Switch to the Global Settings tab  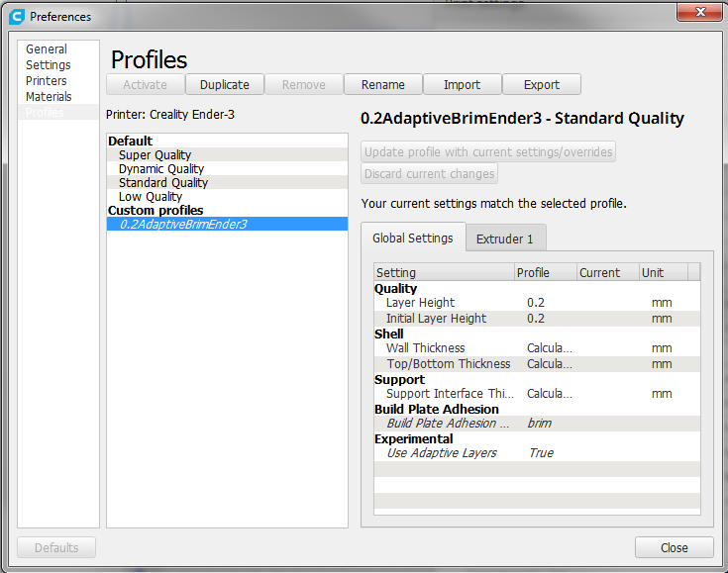tap(413, 239)
